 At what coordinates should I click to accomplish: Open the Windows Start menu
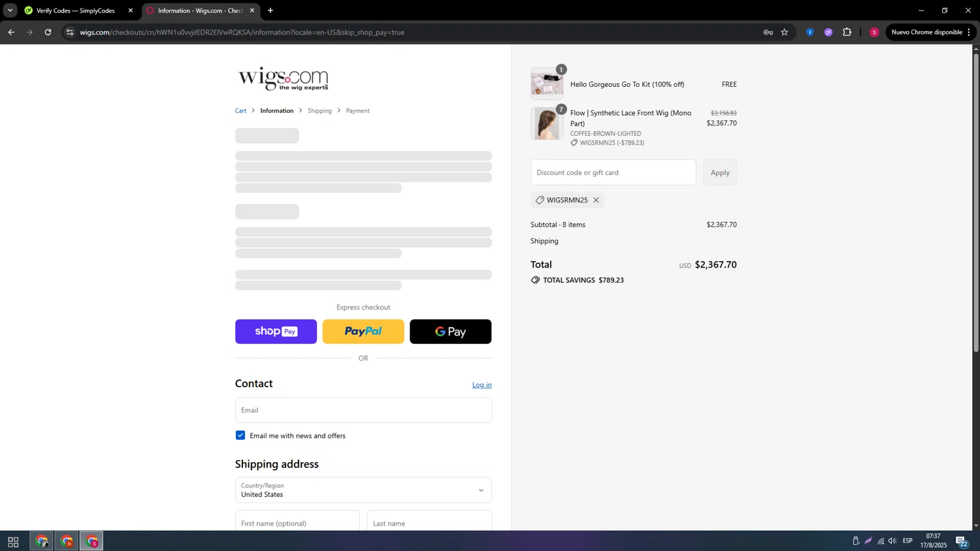13,542
